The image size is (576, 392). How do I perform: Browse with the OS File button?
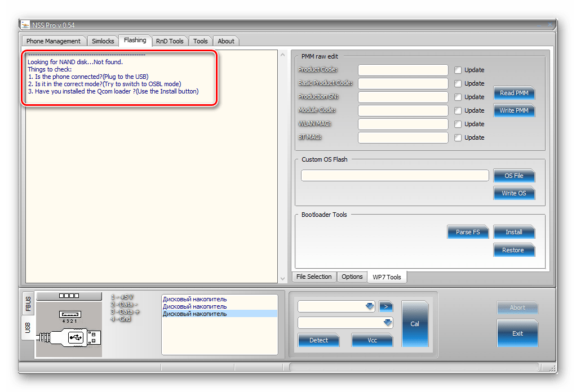(514, 176)
